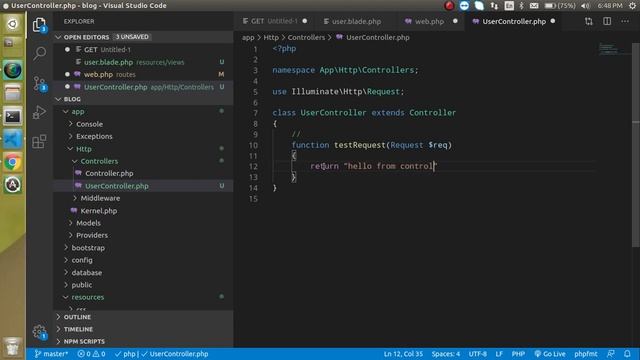Expand the Outline panel
The height and width of the screenshot is (360, 640).
143,317
